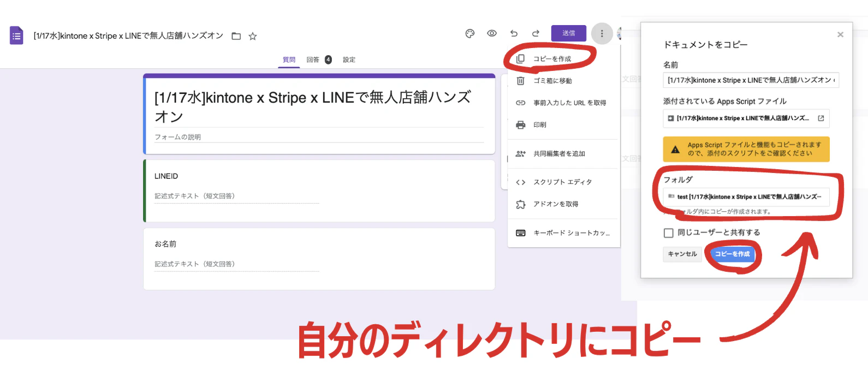
Task: Edit the 名前 field in the copy dialog
Action: (751, 80)
